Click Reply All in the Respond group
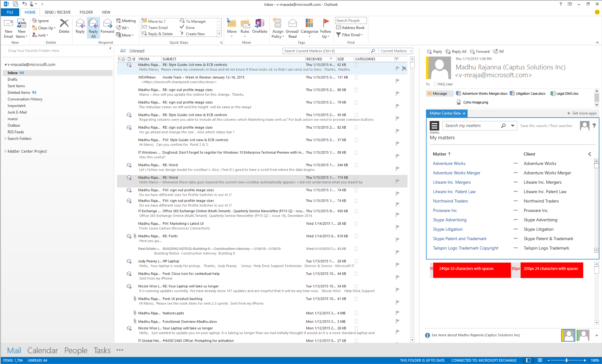 coord(93,28)
